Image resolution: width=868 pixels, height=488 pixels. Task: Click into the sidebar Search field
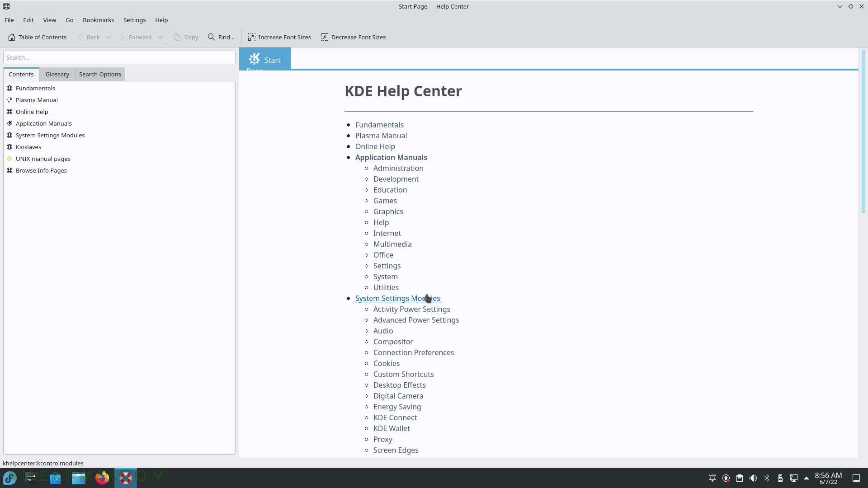(x=119, y=57)
